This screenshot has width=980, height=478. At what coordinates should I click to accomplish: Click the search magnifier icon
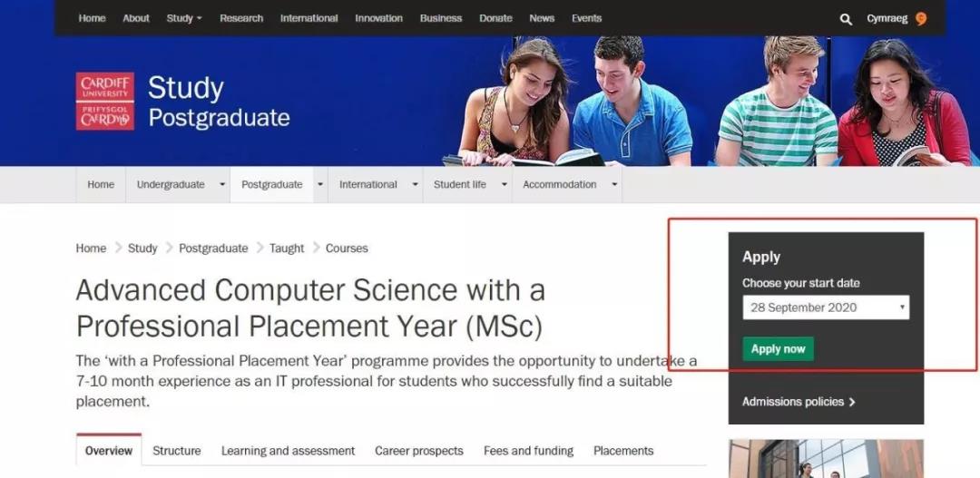tap(846, 19)
